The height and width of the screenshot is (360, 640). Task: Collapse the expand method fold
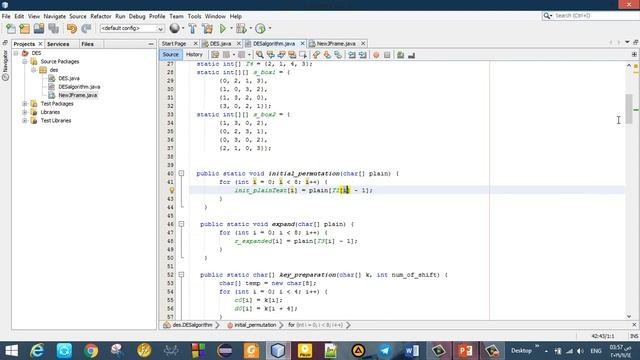pyautogui.click(x=181, y=224)
